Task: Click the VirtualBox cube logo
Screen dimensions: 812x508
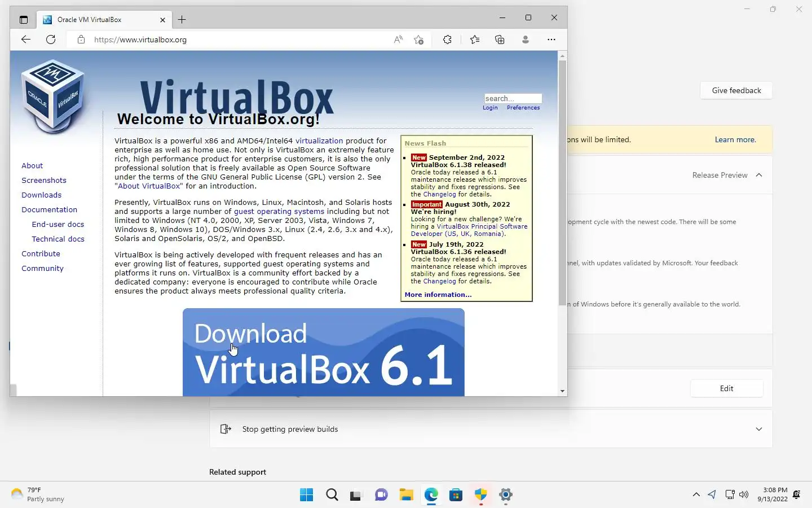Action: (x=53, y=97)
